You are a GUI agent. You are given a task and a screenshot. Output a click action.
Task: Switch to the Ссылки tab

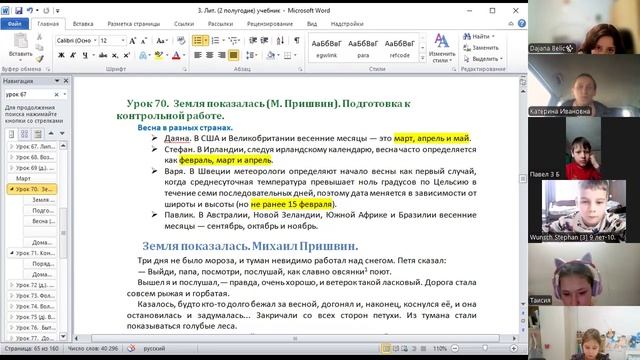pyautogui.click(x=184, y=24)
